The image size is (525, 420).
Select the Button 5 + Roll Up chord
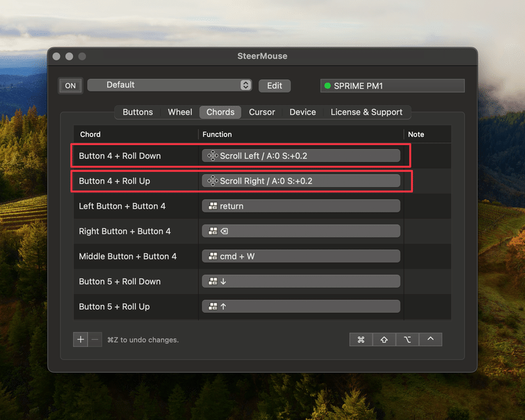pos(114,306)
